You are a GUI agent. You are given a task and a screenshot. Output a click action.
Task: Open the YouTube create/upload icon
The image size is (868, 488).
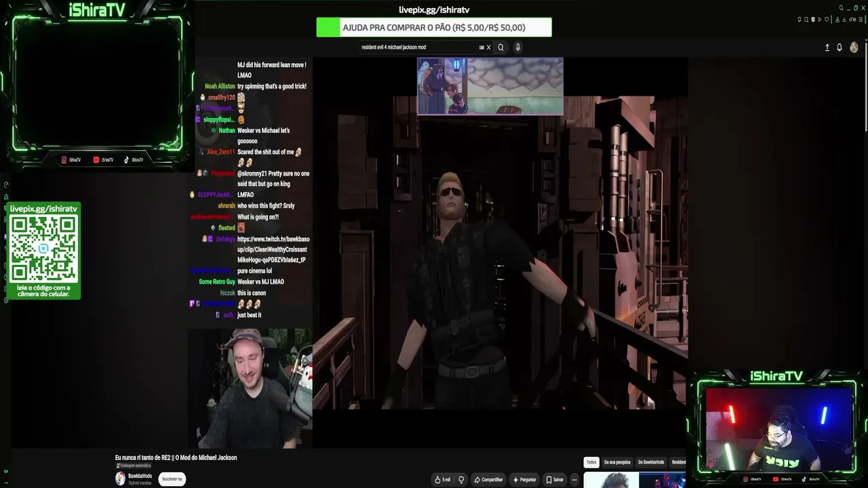827,47
